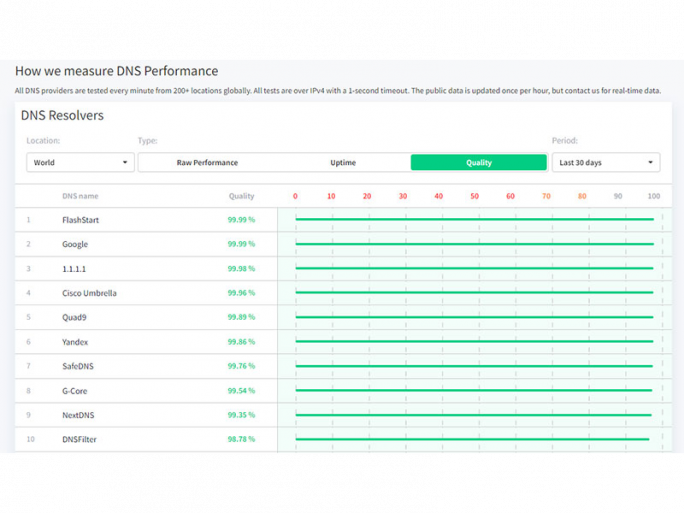Open the Location dropdown set to World
Viewport: 684px width, 513px height.
click(x=80, y=162)
